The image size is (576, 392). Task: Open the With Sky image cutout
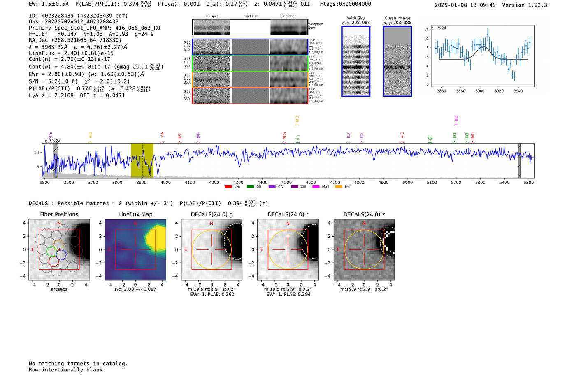(x=356, y=61)
